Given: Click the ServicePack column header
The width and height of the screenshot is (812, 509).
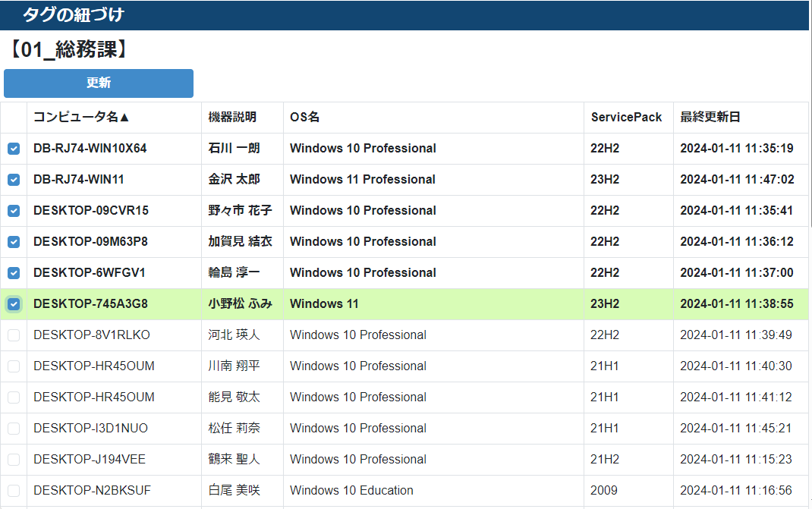Looking at the screenshot, I should (626, 117).
